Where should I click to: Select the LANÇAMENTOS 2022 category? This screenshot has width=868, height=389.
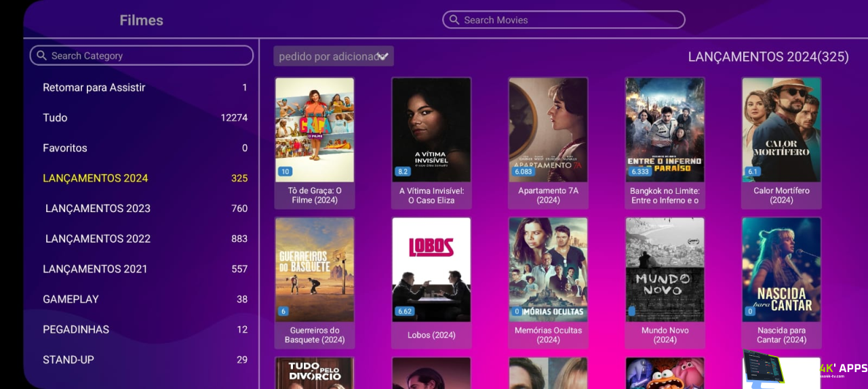coord(145,239)
